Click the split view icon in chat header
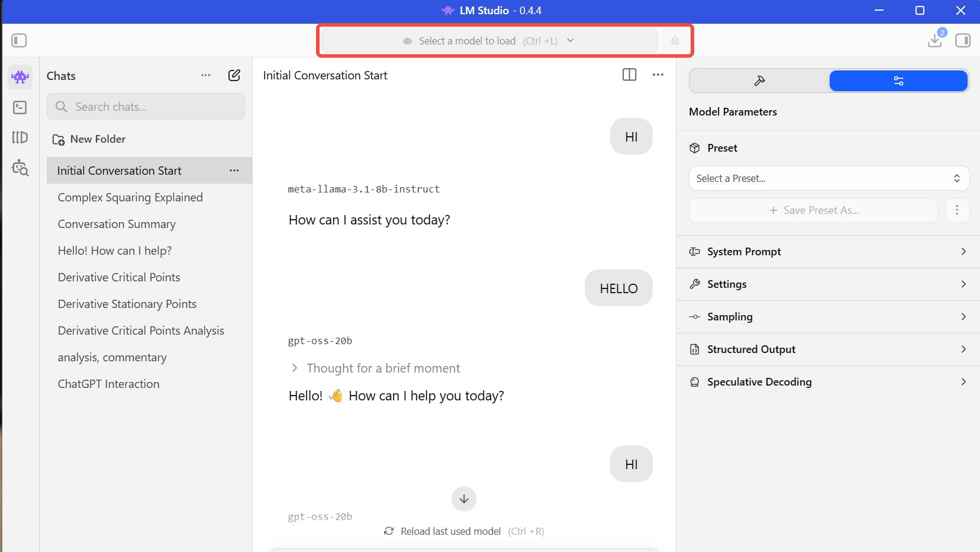This screenshot has width=980, height=552. (x=629, y=75)
